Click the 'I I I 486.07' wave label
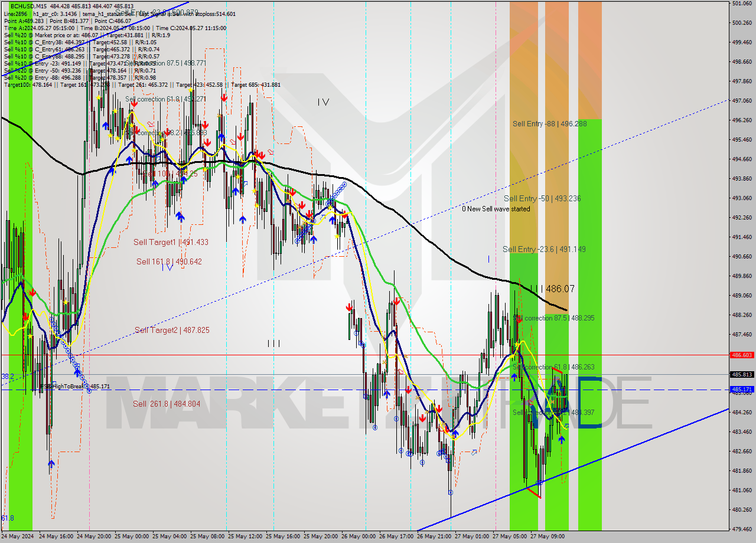This screenshot has height=543, width=756. (552, 289)
